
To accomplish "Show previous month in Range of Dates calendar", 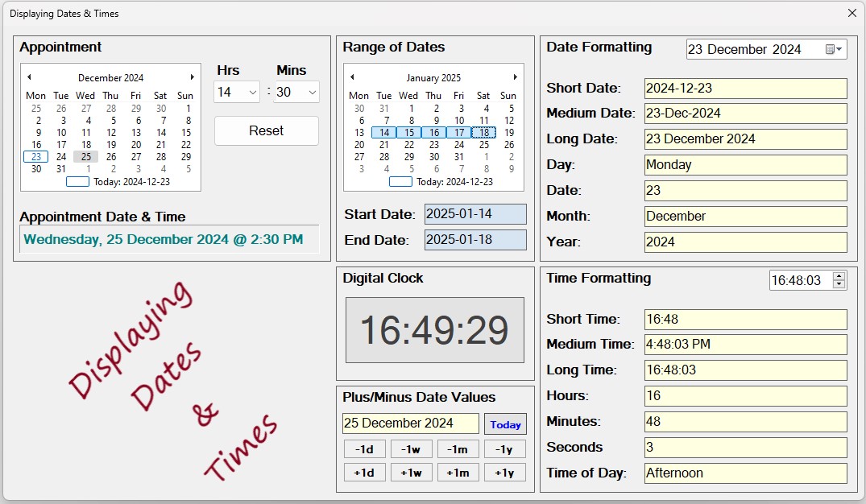I will click(x=352, y=77).
